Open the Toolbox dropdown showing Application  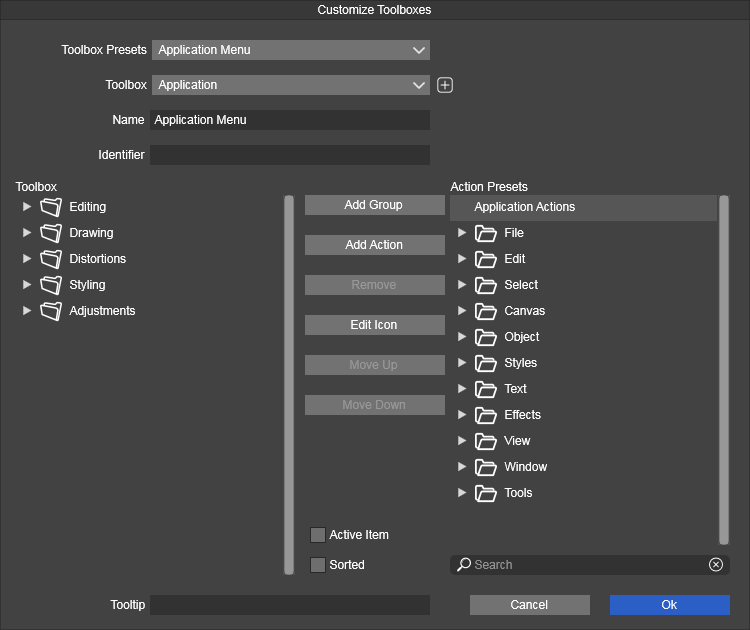(290, 85)
